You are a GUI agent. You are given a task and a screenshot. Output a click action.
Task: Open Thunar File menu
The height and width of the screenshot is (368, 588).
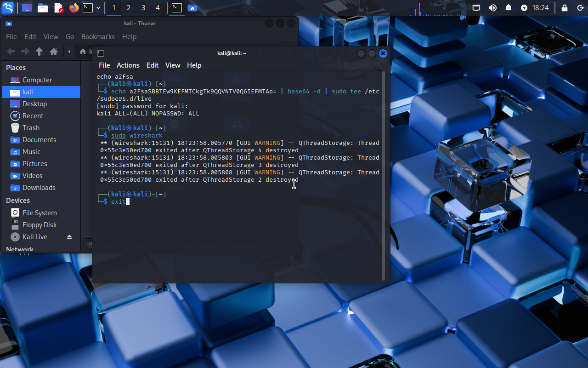pyautogui.click(x=11, y=37)
